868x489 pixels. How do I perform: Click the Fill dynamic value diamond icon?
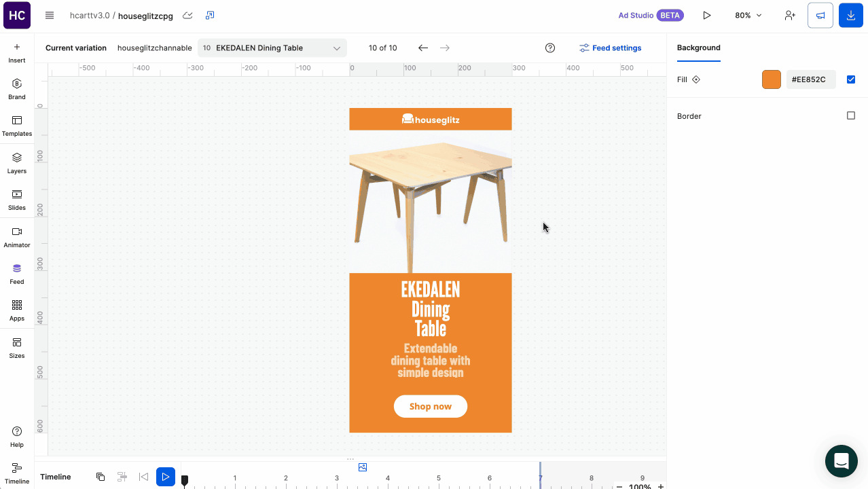point(696,79)
